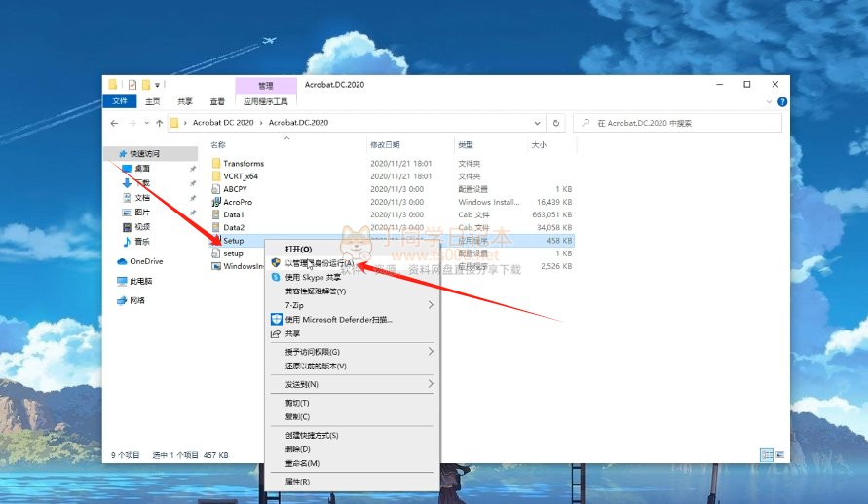Click the up-directory arrow in navigation bar

point(159,124)
